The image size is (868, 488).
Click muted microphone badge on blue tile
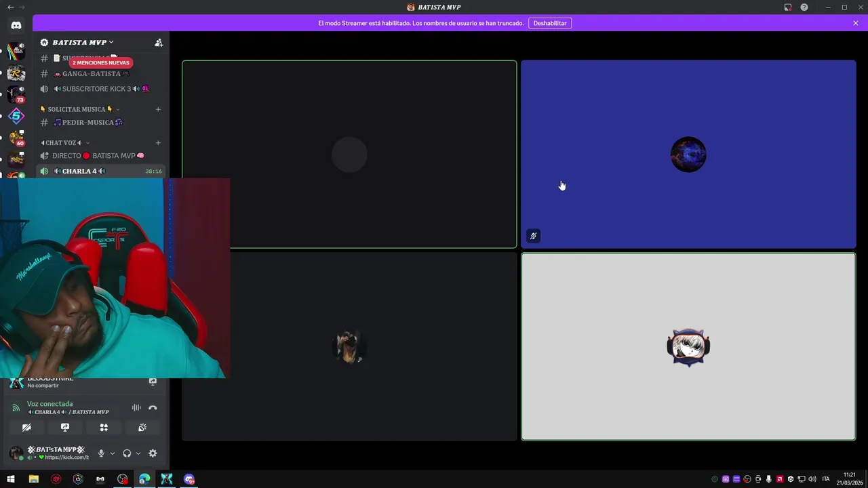click(534, 236)
